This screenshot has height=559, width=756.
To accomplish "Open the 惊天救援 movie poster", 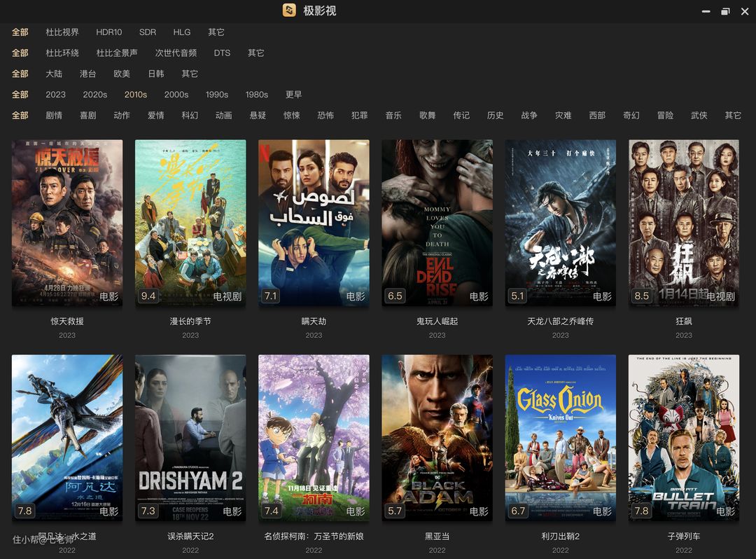I will (67, 222).
